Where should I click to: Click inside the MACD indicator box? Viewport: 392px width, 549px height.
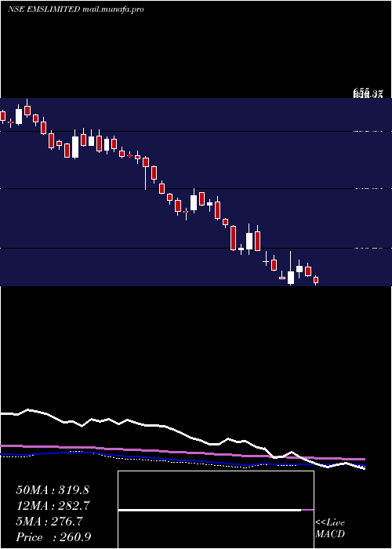tap(216, 510)
